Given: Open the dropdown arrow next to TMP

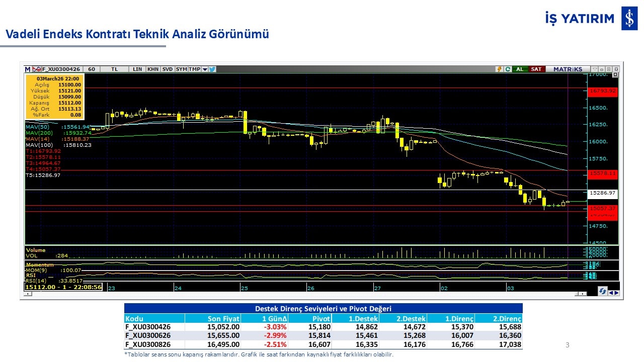Looking at the screenshot, I should (205, 69).
